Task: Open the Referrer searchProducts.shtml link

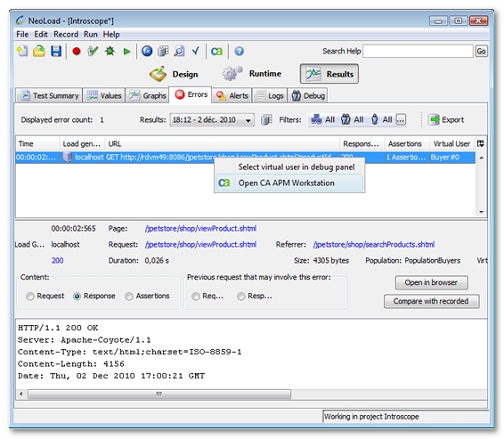Action: click(x=374, y=245)
